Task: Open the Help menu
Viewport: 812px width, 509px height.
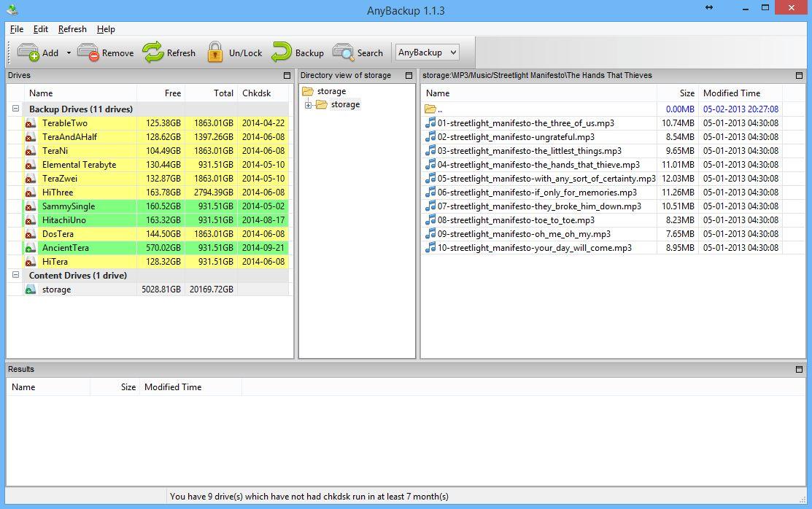Action: [x=106, y=29]
